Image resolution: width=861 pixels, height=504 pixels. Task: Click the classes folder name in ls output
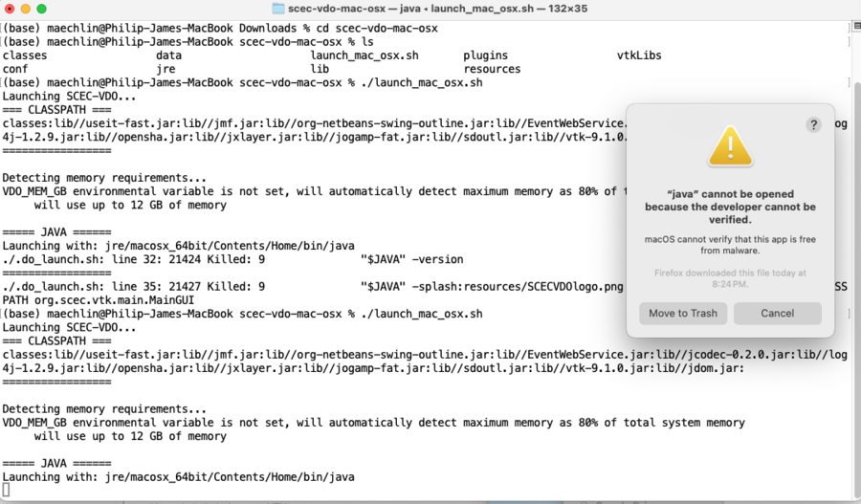tap(25, 55)
